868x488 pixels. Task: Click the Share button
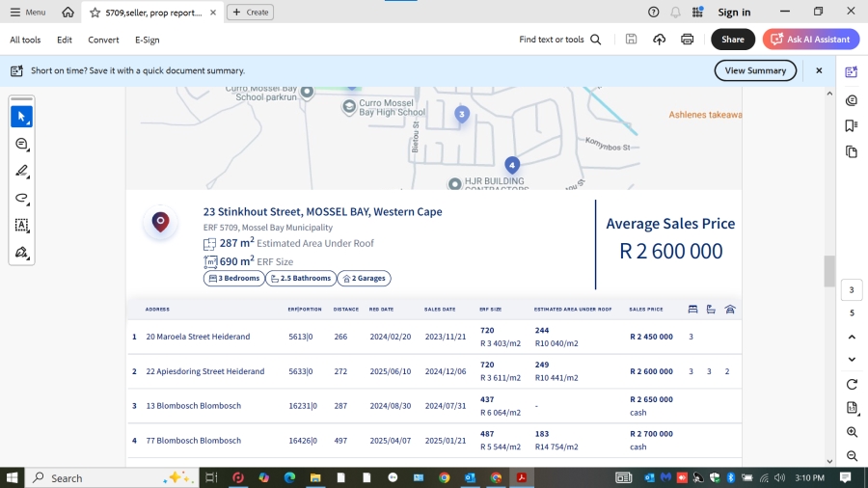point(733,40)
